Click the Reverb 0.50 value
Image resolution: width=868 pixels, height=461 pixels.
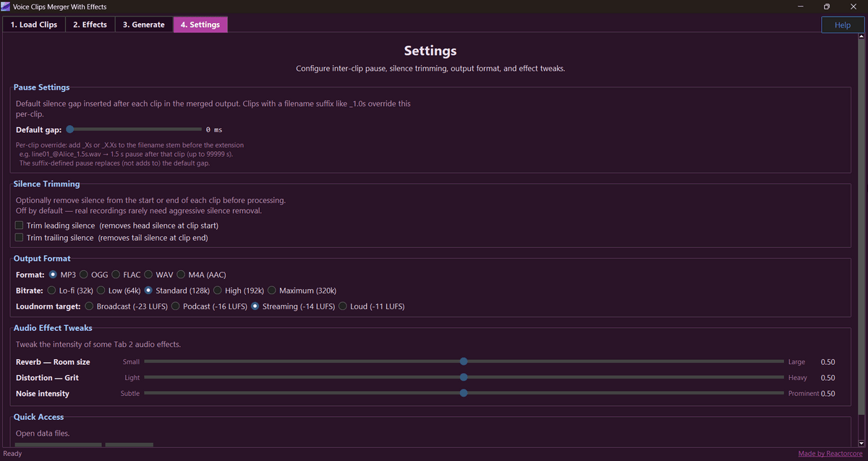point(827,362)
